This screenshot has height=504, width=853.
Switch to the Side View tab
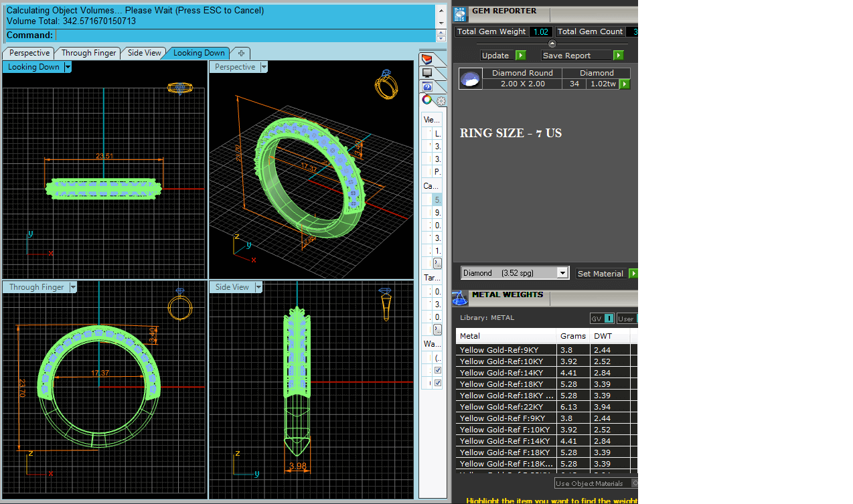(x=144, y=53)
